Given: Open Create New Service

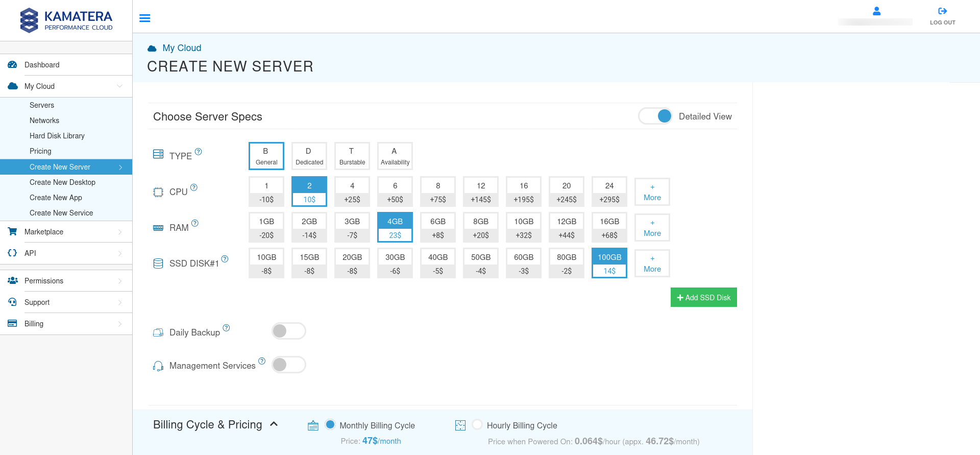Looking at the screenshot, I should (61, 213).
